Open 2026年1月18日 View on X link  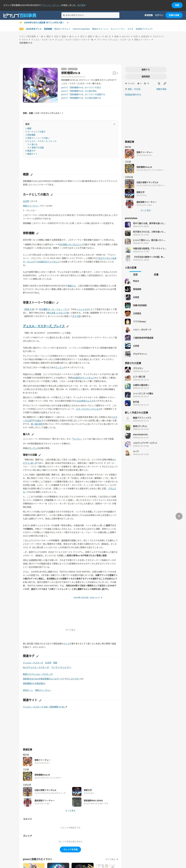pyautogui.click(x=88, y=597)
